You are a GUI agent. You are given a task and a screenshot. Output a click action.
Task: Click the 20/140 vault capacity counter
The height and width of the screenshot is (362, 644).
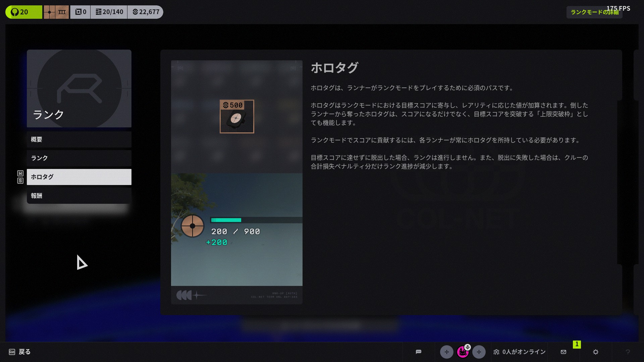tap(109, 12)
